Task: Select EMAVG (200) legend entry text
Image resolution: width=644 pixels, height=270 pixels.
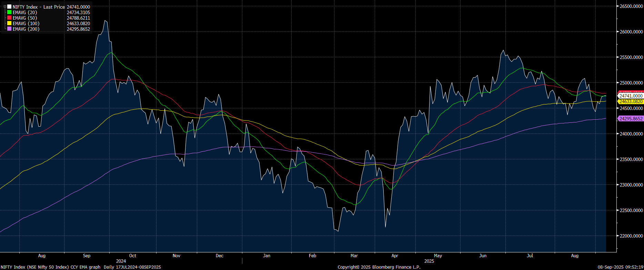Action: [x=26, y=29]
